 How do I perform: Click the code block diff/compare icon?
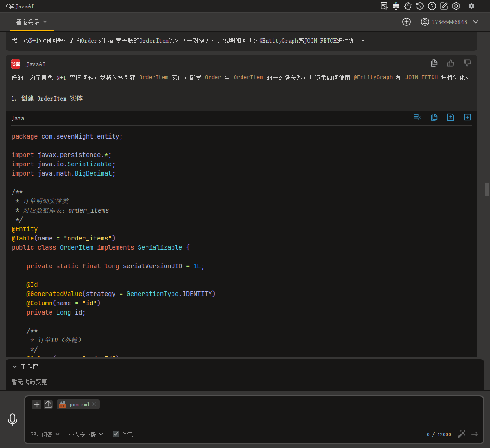tap(417, 117)
